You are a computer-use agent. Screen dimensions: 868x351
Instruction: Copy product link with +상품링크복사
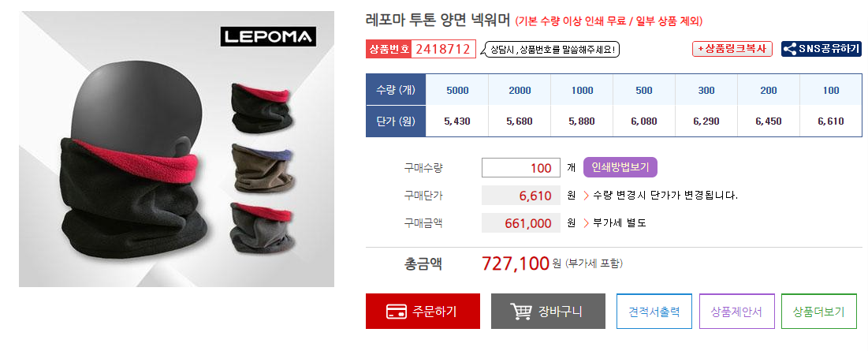point(732,49)
